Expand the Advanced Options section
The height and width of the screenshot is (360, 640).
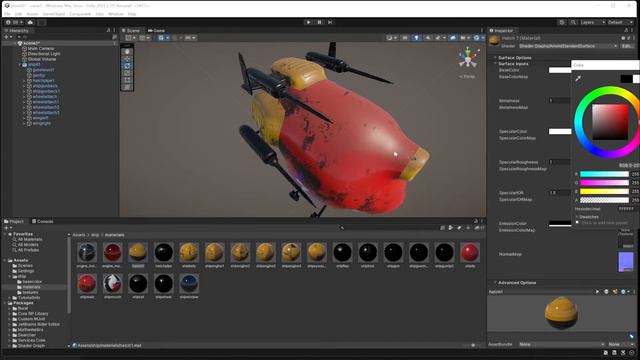pos(495,282)
